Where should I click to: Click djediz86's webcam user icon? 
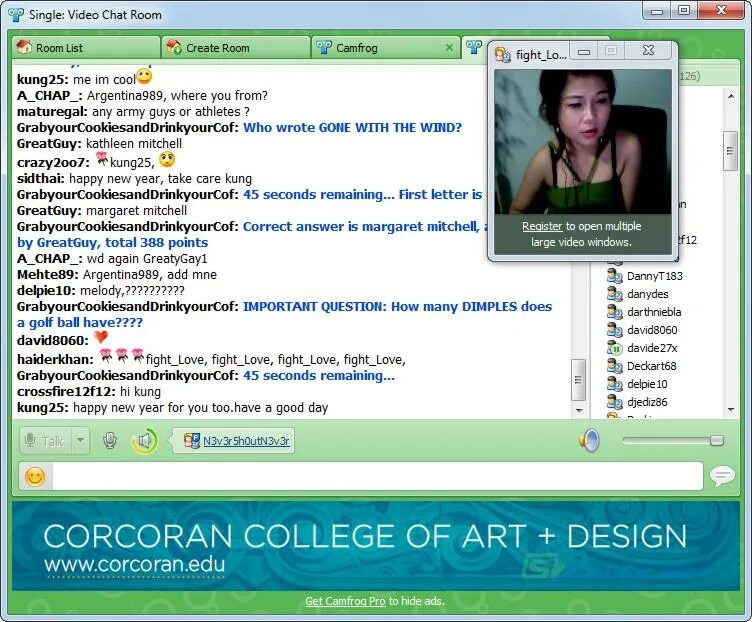[614, 402]
